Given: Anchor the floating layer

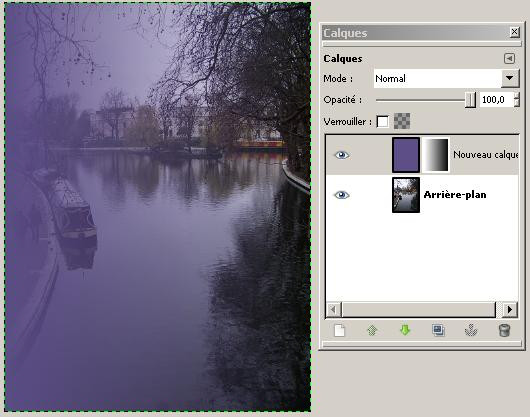Looking at the screenshot, I should coord(471,330).
